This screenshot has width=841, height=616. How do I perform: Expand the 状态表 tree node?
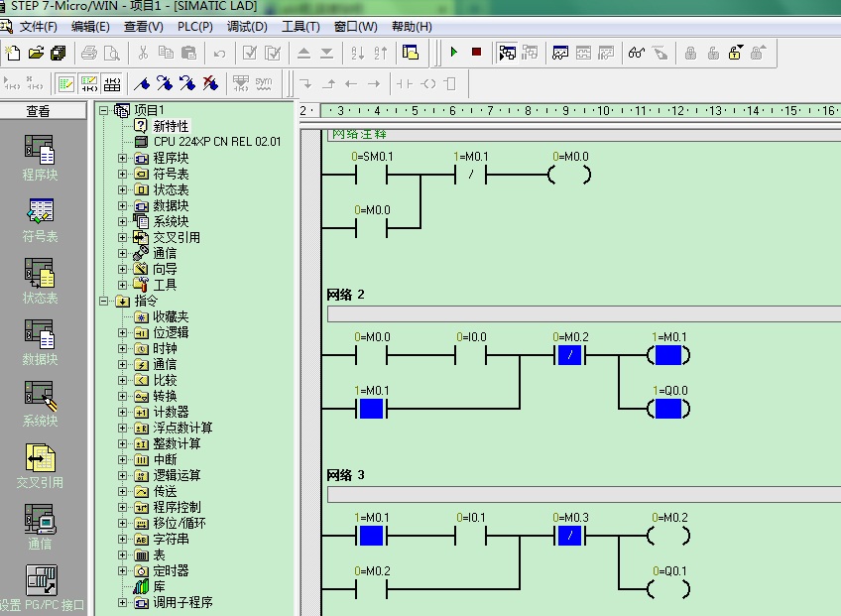122,189
